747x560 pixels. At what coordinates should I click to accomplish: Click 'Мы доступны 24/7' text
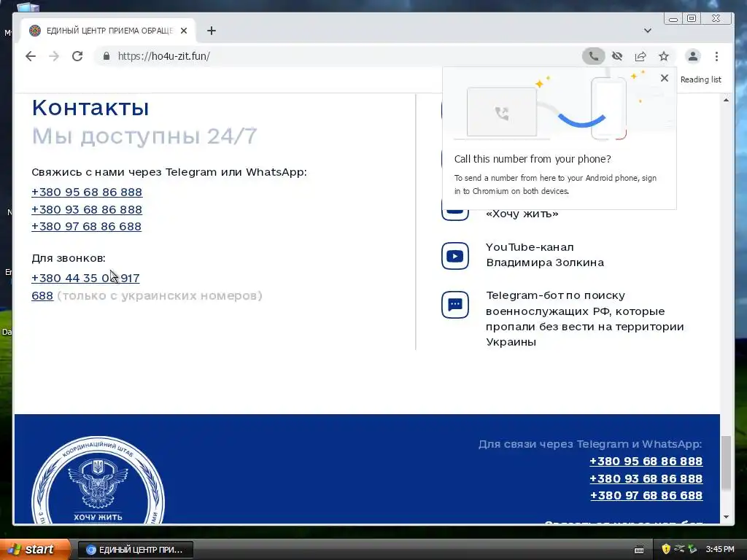pyautogui.click(x=144, y=136)
